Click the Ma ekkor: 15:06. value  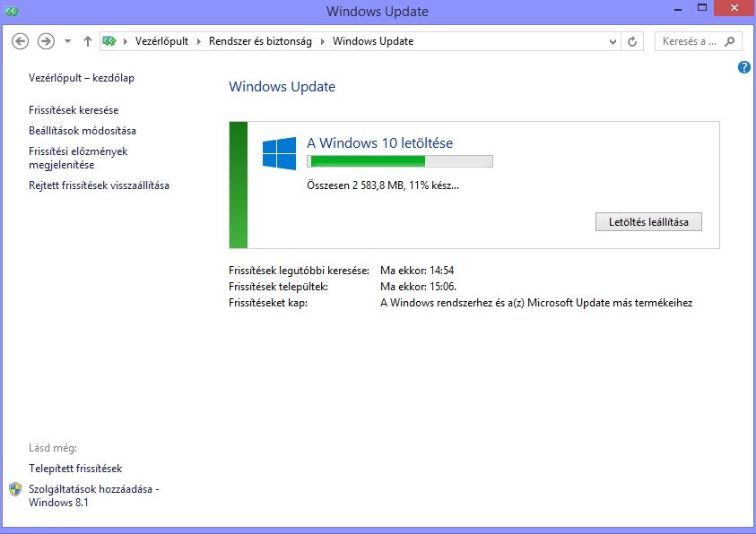pos(419,287)
